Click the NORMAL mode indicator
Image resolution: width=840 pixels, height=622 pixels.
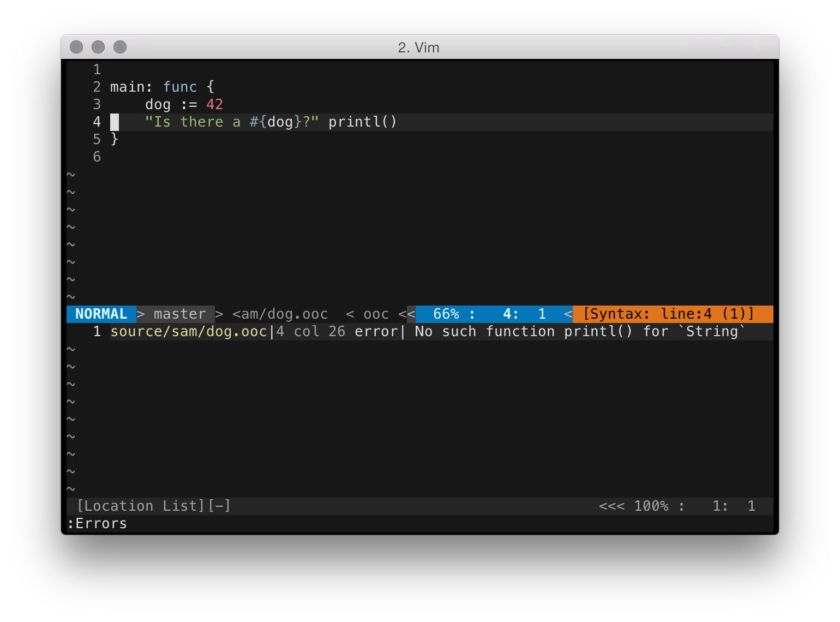click(101, 314)
